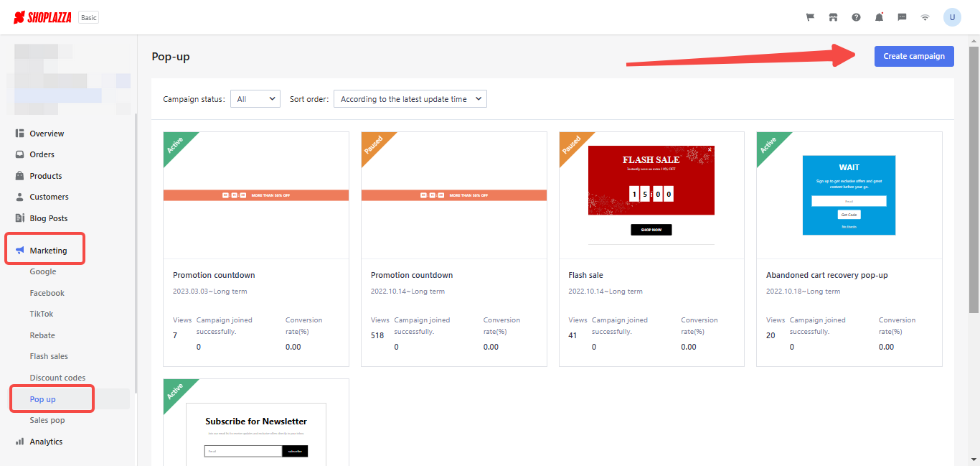Screen dimensions: 980x466
Task: Open the Subscribe for Newsletter campaign thumbnail
Action: (x=256, y=422)
